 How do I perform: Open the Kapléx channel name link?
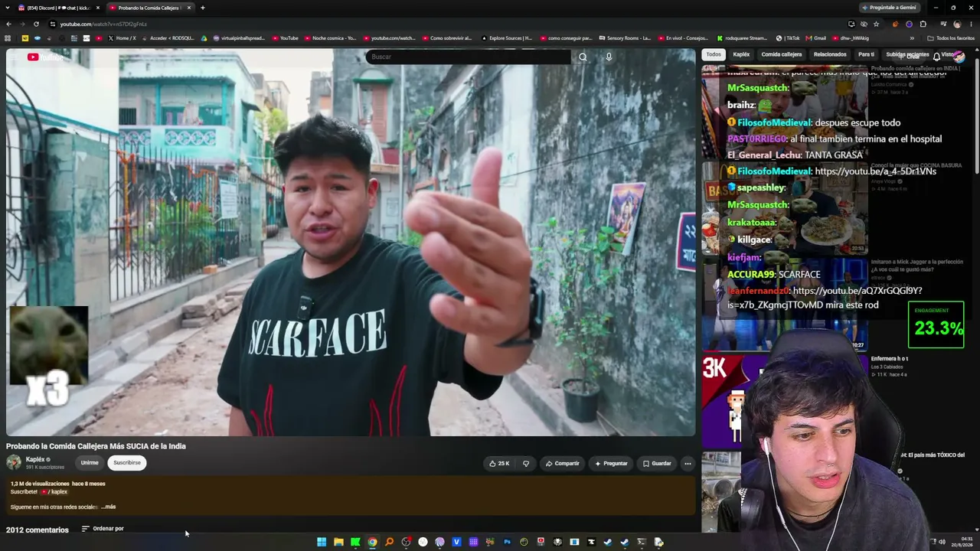[x=35, y=459]
